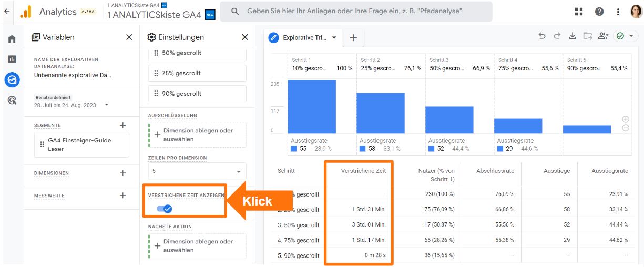Open the Advertising icon in sidebar
This screenshot has height=267, width=644.
point(12,100)
